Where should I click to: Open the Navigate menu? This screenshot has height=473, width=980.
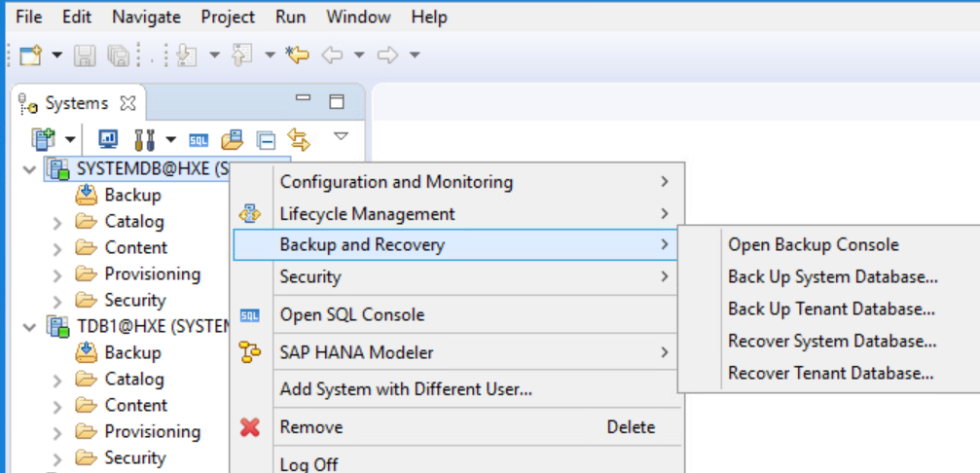(146, 17)
